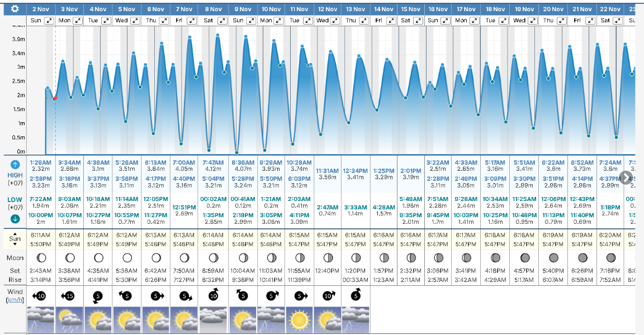
Task: Expand the Friday 7 Nov day view
Action: coord(193,21)
